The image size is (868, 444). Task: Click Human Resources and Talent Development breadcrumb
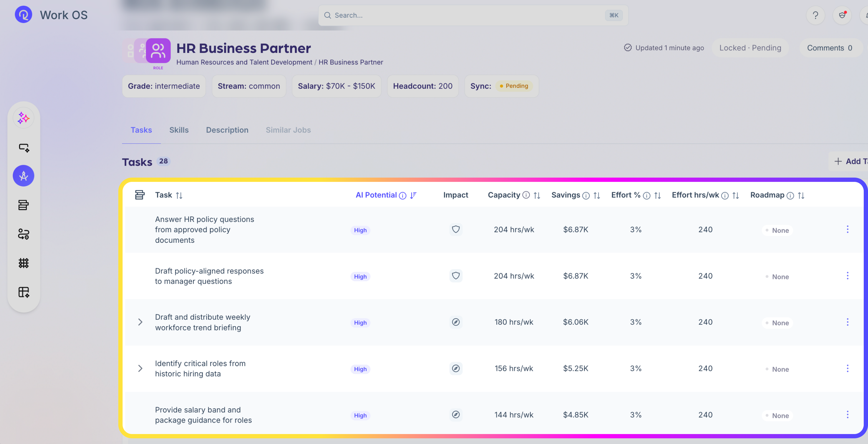coord(244,62)
